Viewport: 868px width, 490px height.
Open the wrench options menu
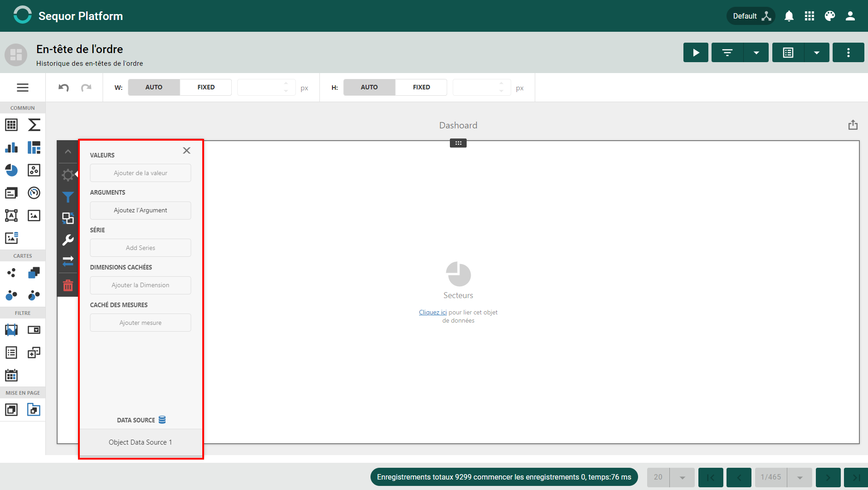coord(68,240)
